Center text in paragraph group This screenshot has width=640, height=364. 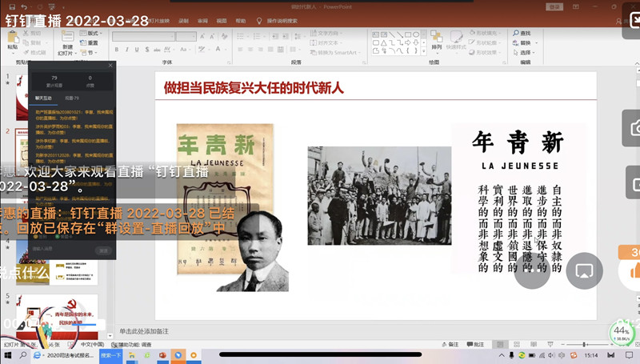pos(250,50)
